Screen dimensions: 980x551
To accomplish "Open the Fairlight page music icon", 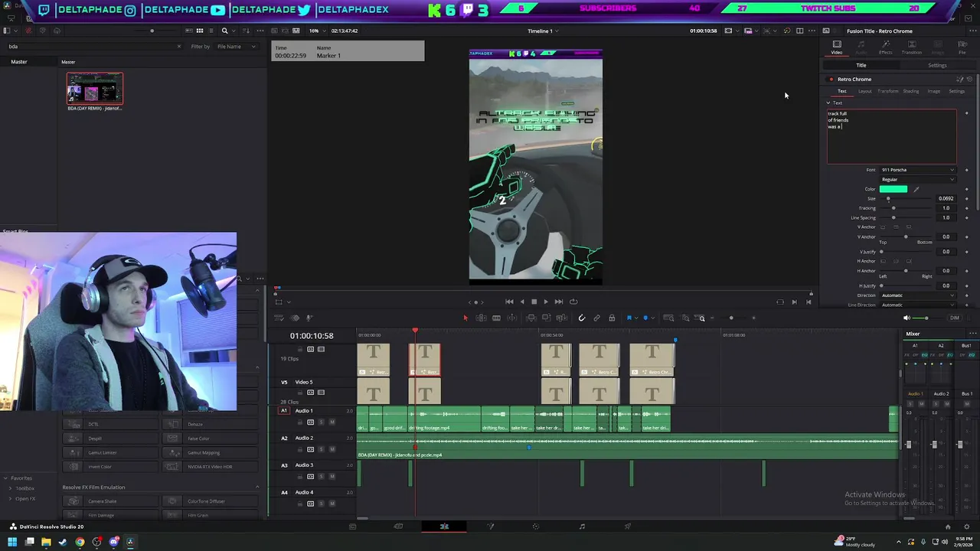I will (x=582, y=527).
